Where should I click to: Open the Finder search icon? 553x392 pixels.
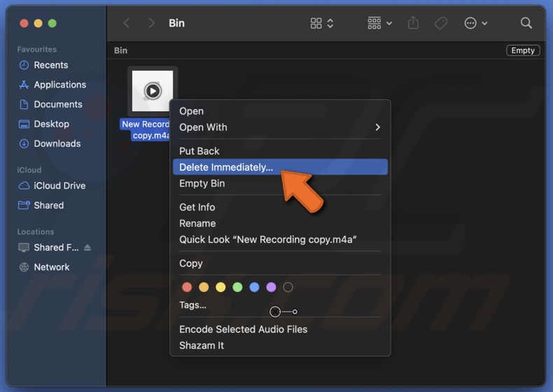click(526, 23)
